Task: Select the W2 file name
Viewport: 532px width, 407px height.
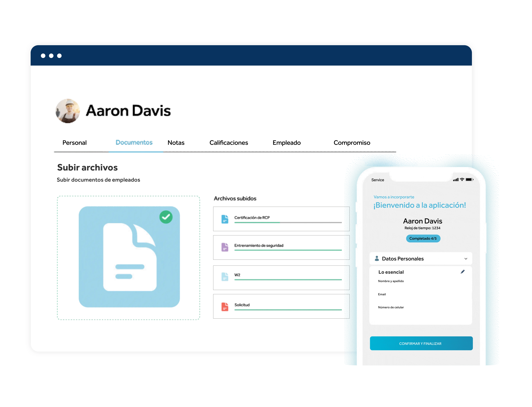Action: pos(237,275)
